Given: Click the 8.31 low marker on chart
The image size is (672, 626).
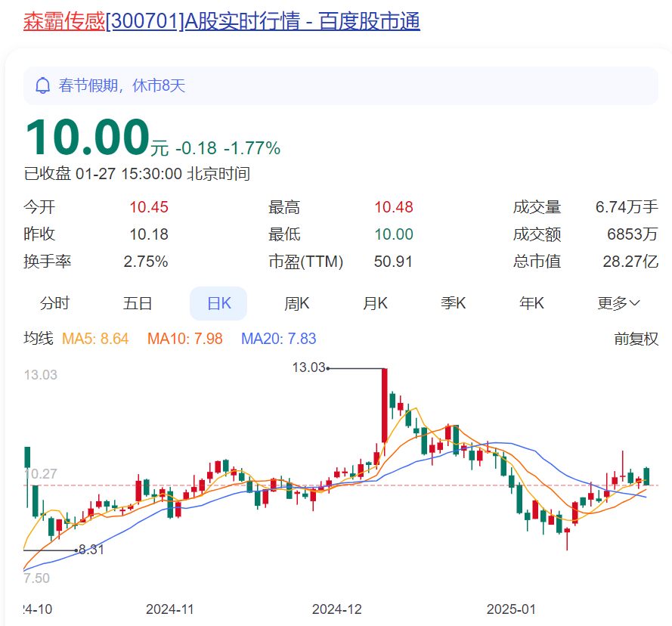Looking at the screenshot, I should (91, 550).
